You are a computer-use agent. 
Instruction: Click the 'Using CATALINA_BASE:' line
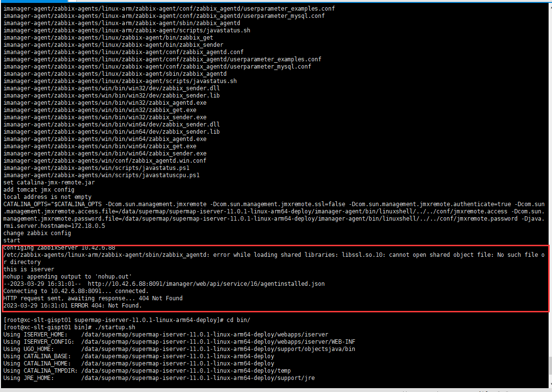(139, 356)
